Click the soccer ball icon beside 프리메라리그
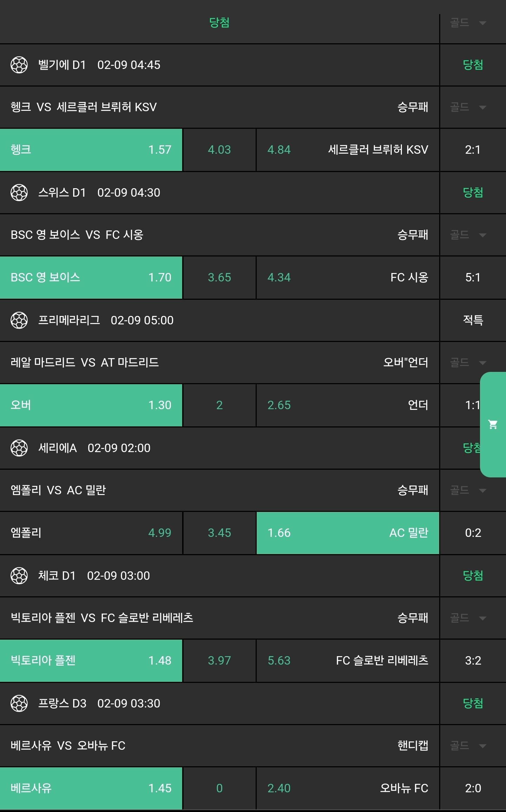506x812 pixels. pyautogui.click(x=19, y=321)
